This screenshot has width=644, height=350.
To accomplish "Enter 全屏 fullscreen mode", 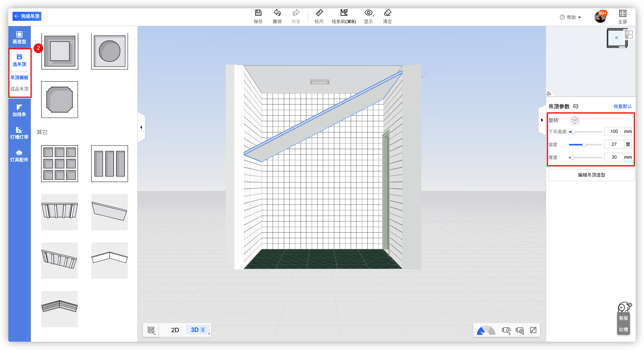I will tap(623, 17).
